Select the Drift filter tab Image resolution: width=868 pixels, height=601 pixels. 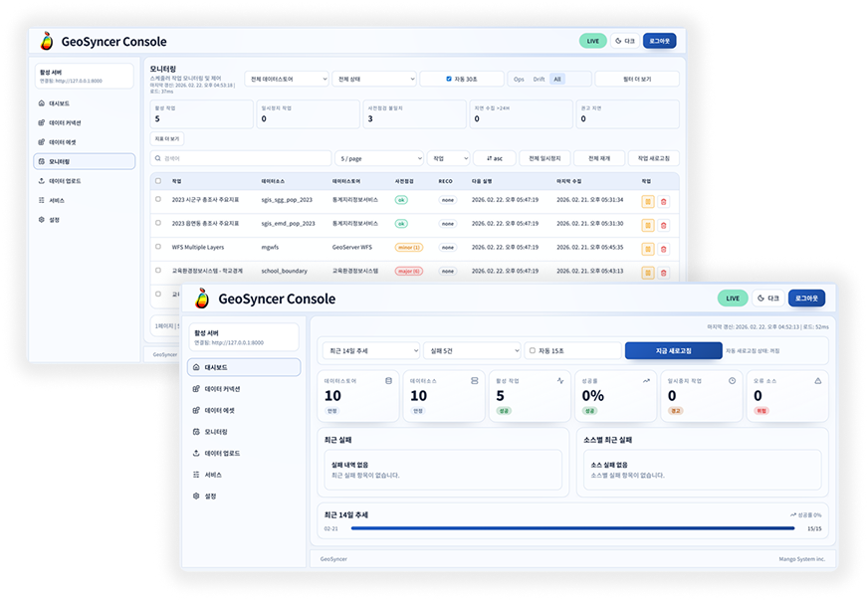pos(539,79)
